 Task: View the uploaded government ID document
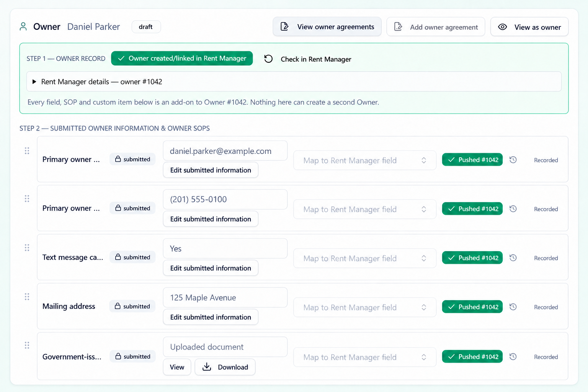pos(177,367)
